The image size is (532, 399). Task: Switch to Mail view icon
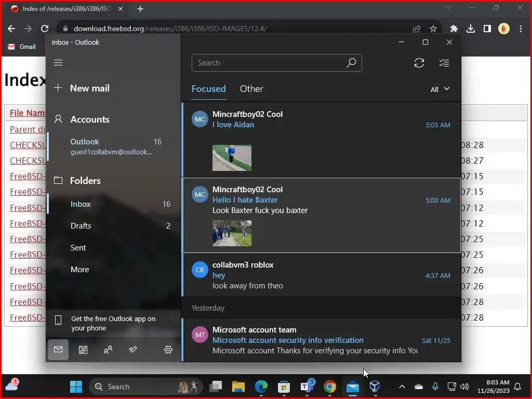tap(58, 350)
